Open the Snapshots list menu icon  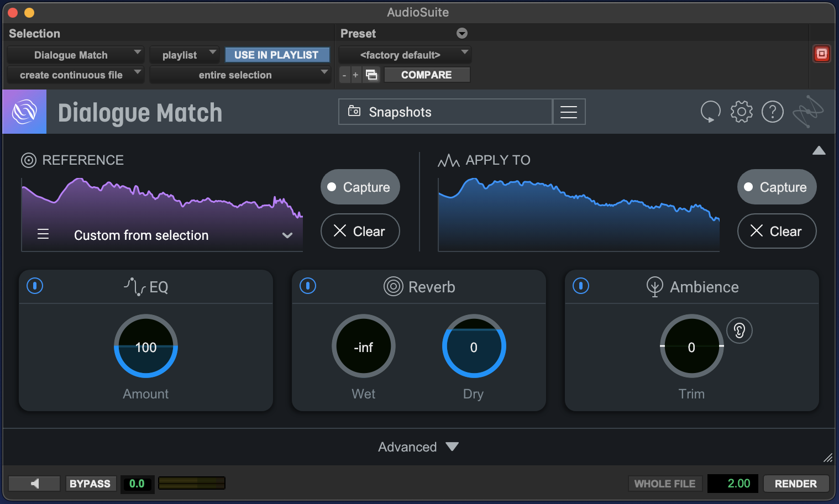[569, 112]
